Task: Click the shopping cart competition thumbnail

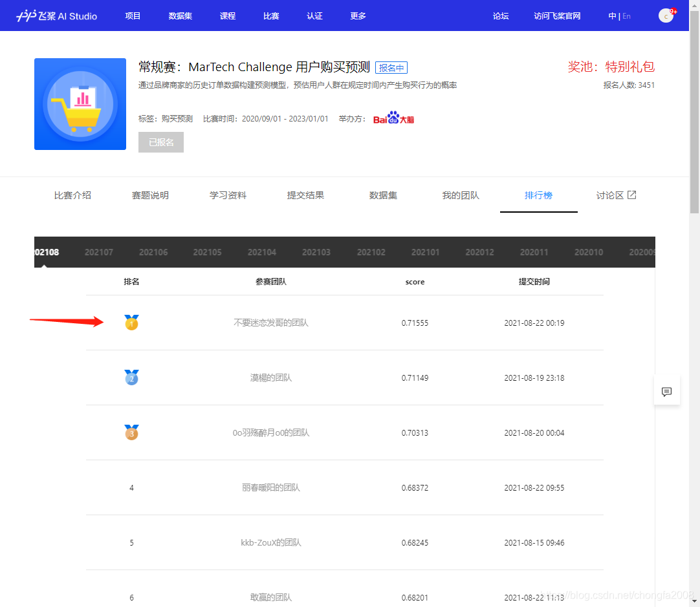Action: pos(80,104)
